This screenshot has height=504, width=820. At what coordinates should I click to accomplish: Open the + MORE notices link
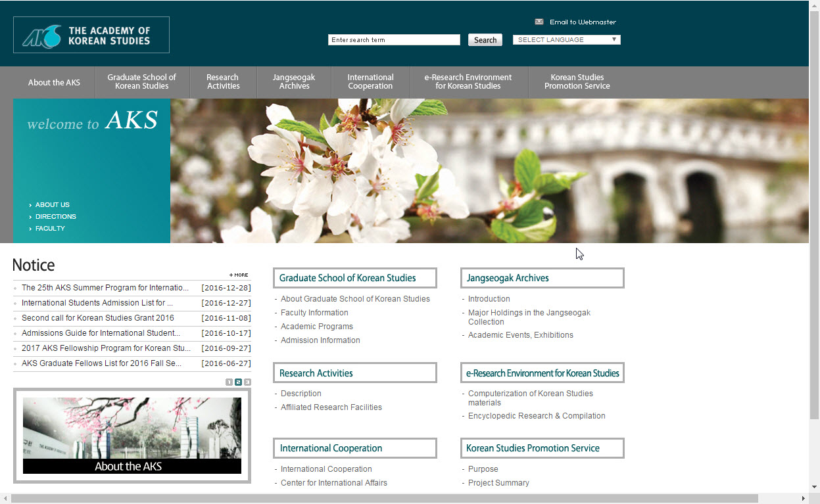coord(239,275)
